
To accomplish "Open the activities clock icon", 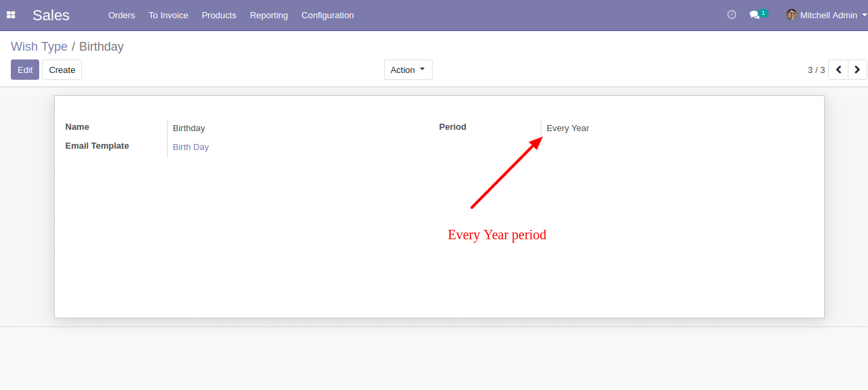I will point(731,14).
